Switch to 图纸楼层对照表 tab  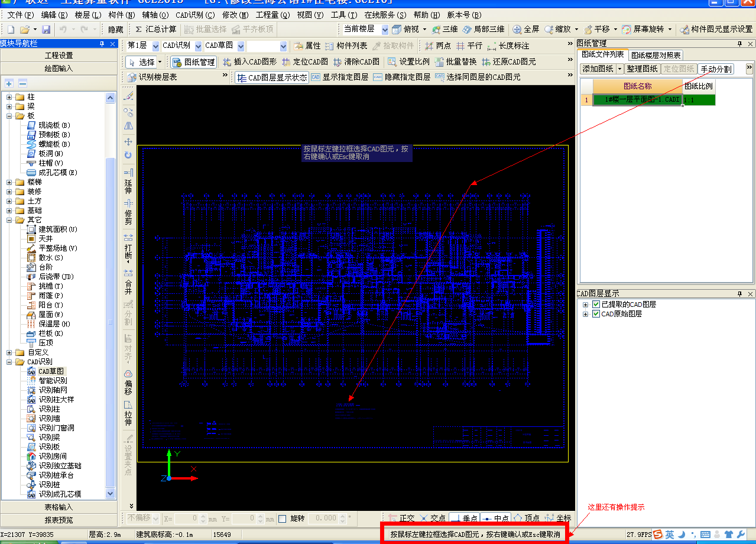pos(656,55)
